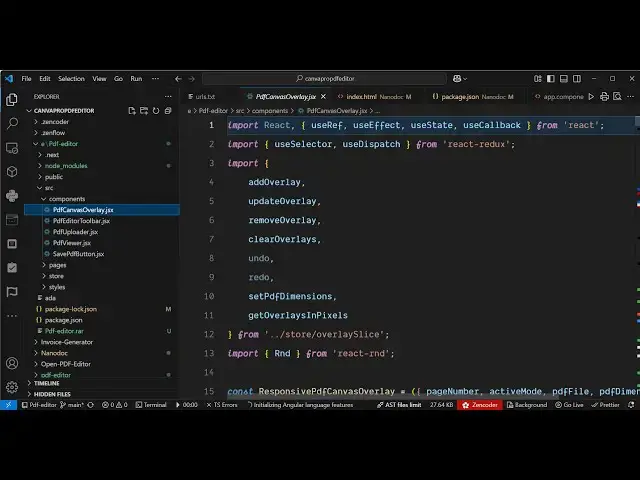The width and height of the screenshot is (640, 480).
Task: Click the New Folder icon in Explorer
Action: click(144, 111)
